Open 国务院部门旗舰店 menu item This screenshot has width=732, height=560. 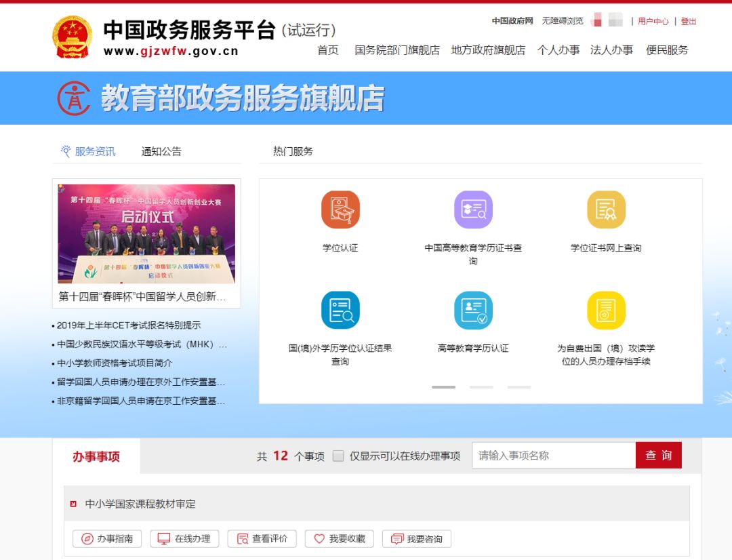point(396,50)
